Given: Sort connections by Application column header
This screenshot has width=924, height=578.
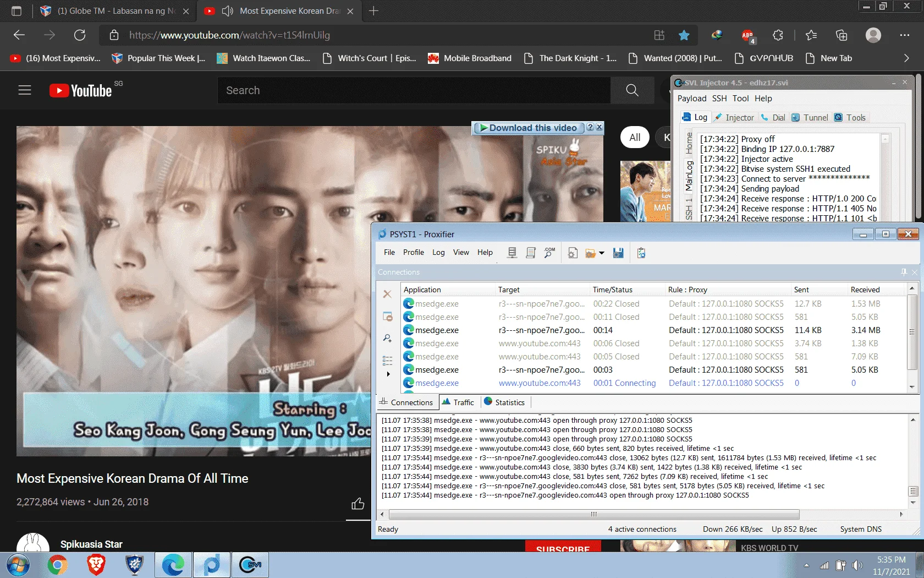Looking at the screenshot, I should pyautogui.click(x=447, y=290).
